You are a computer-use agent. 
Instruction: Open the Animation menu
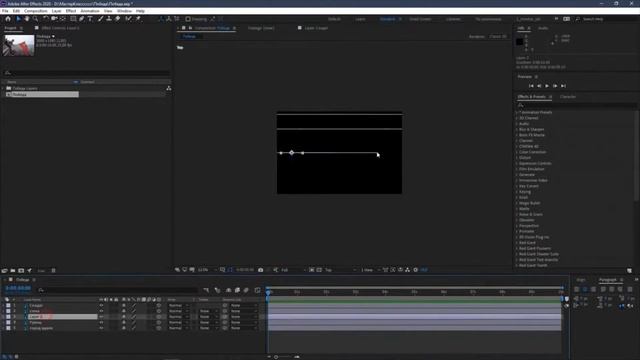(x=90, y=11)
